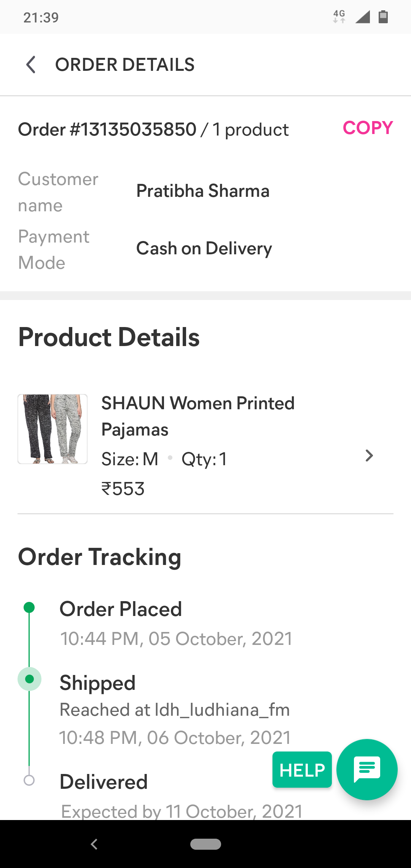Tap the clock time in status bar
The width and height of the screenshot is (411, 868).
pos(41,18)
